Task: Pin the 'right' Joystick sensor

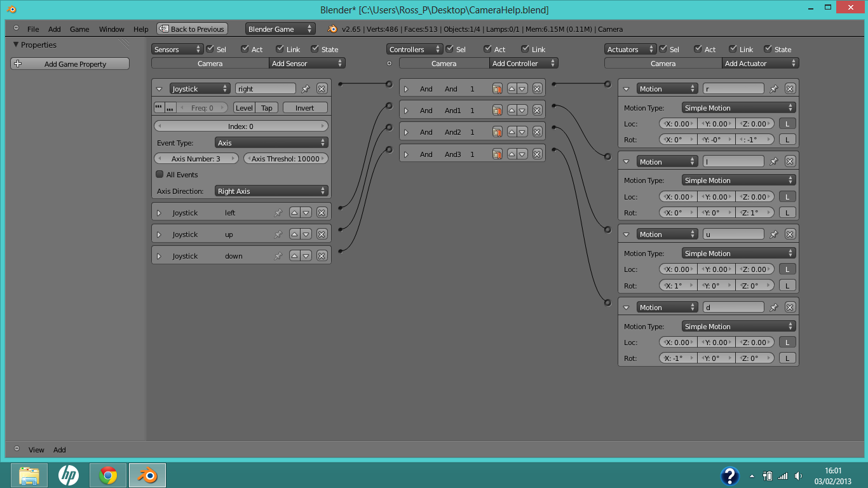Action: pyautogui.click(x=306, y=89)
